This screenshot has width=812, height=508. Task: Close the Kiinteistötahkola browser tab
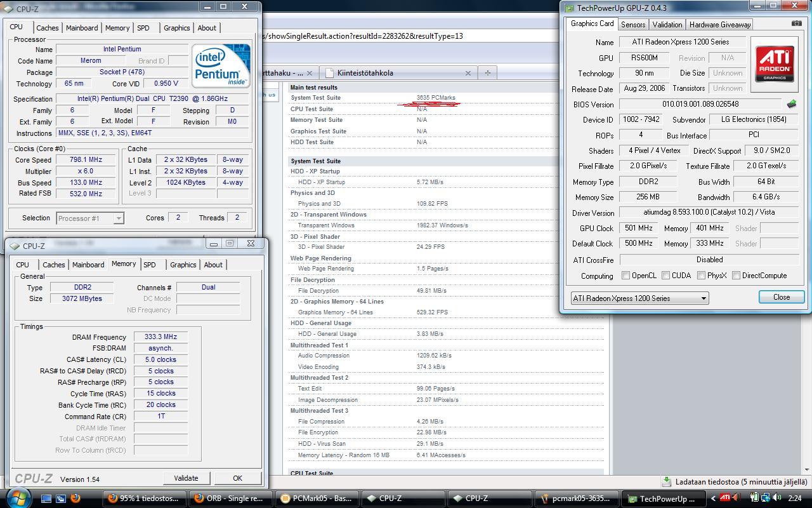(x=468, y=73)
